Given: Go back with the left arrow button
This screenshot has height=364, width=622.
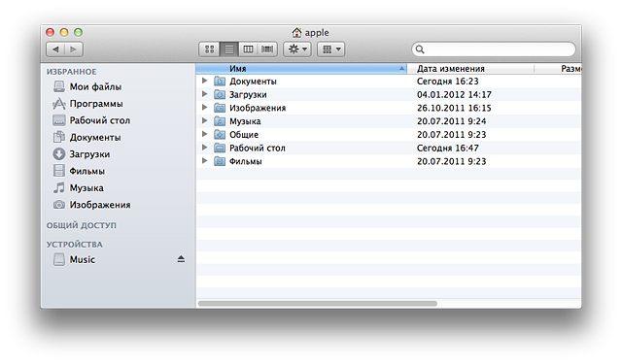Looking at the screenshot, I should 55,50.
